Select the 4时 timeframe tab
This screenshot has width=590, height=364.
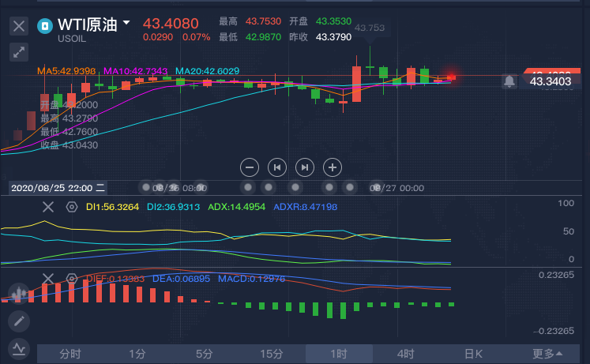[406, 354]
